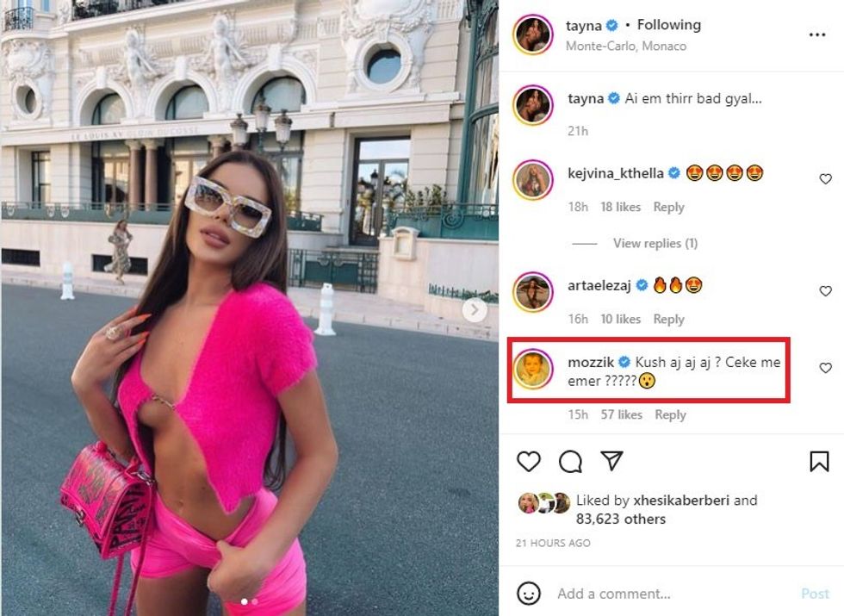
Task: Reply to mozzik's comment
Action: (x=670, y=414)
